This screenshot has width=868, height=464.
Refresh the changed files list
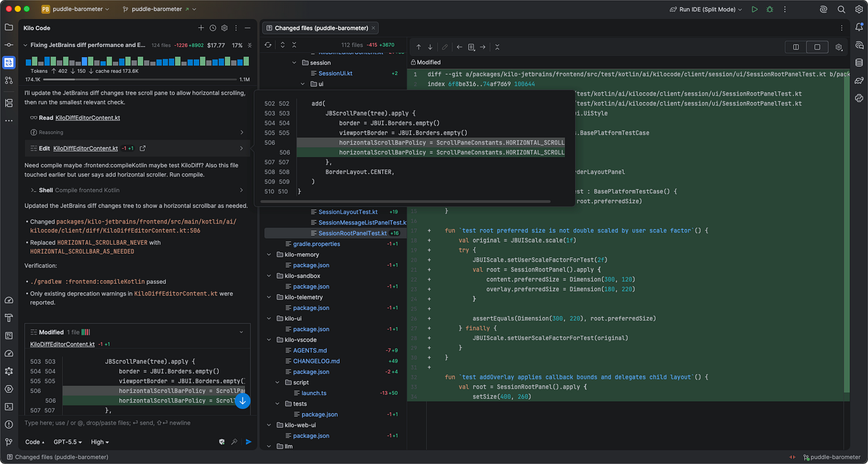click(x=268, y=45)
